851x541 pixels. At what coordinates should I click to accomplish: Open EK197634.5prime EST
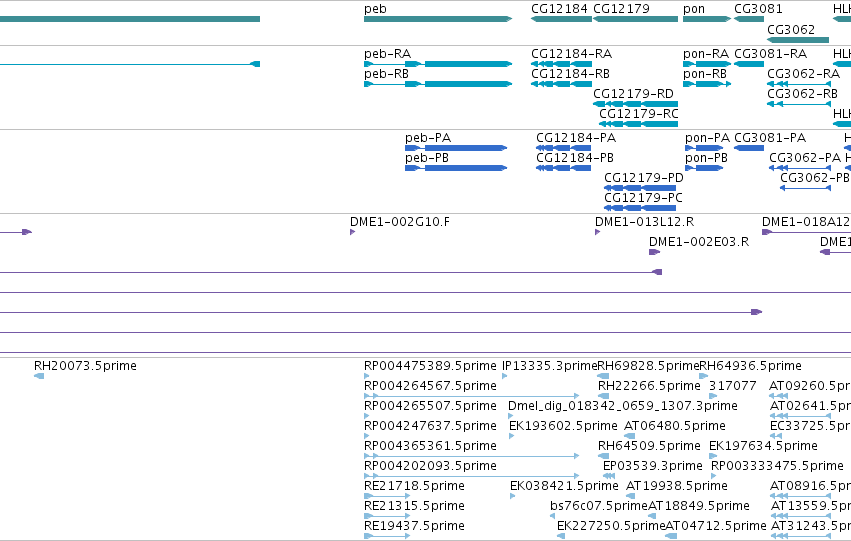[x=713, y=456]
